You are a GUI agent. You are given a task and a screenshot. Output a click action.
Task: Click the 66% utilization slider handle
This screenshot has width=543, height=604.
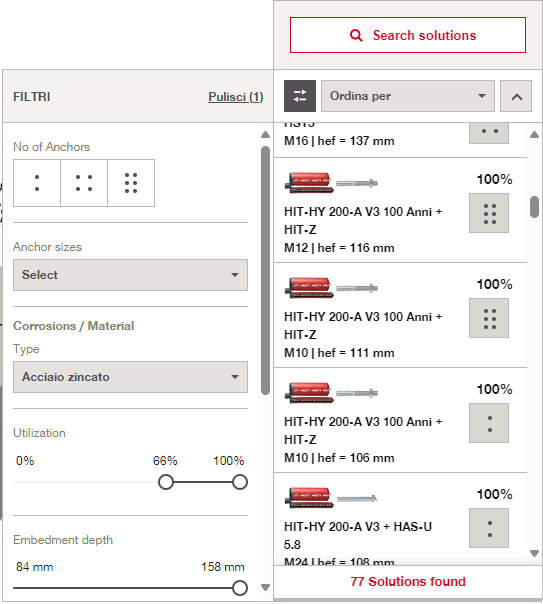point(166,482)
